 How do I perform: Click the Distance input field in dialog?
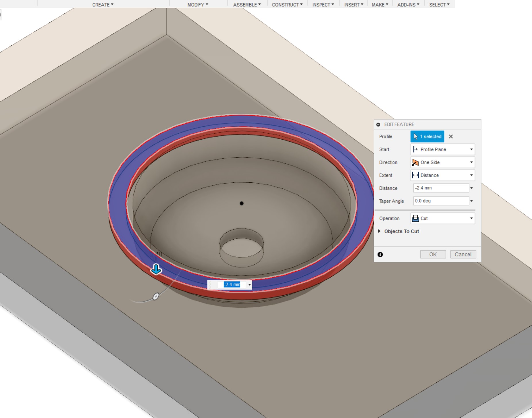[x=441, y=188]
